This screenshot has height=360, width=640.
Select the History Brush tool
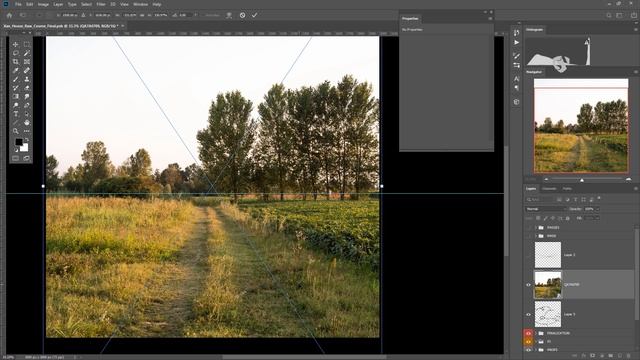tap(16, 88)
